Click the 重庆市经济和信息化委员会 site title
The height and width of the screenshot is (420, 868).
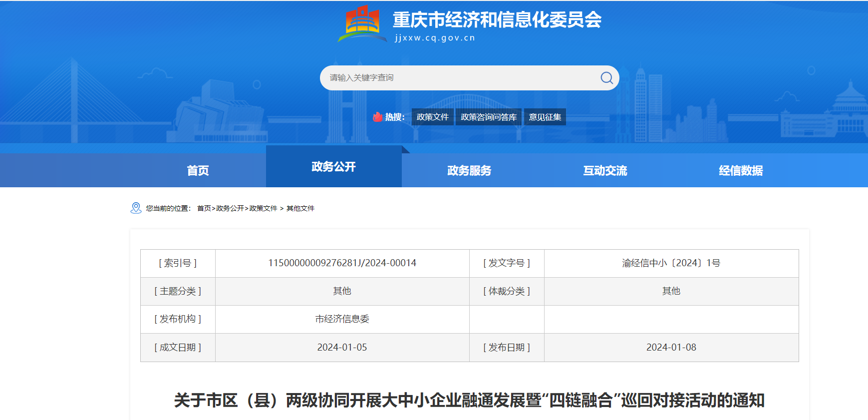pyautogui.click(x=497, y=20)
